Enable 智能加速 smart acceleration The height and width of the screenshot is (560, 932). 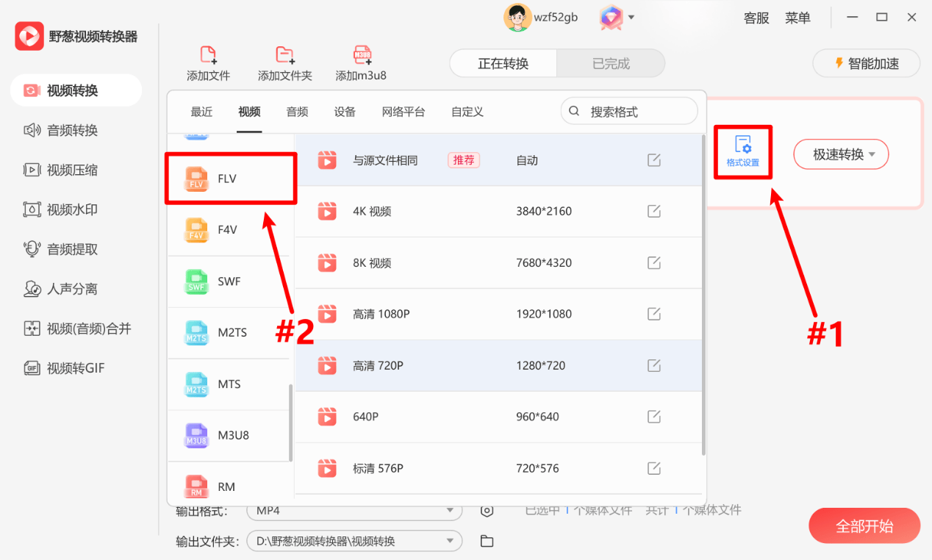[865, 63]
